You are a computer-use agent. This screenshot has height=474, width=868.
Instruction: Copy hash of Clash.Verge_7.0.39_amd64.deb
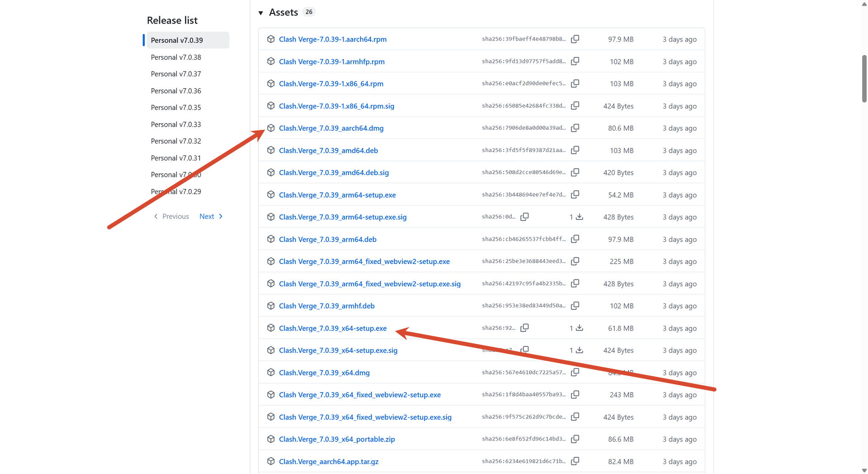tap(575, 150)
